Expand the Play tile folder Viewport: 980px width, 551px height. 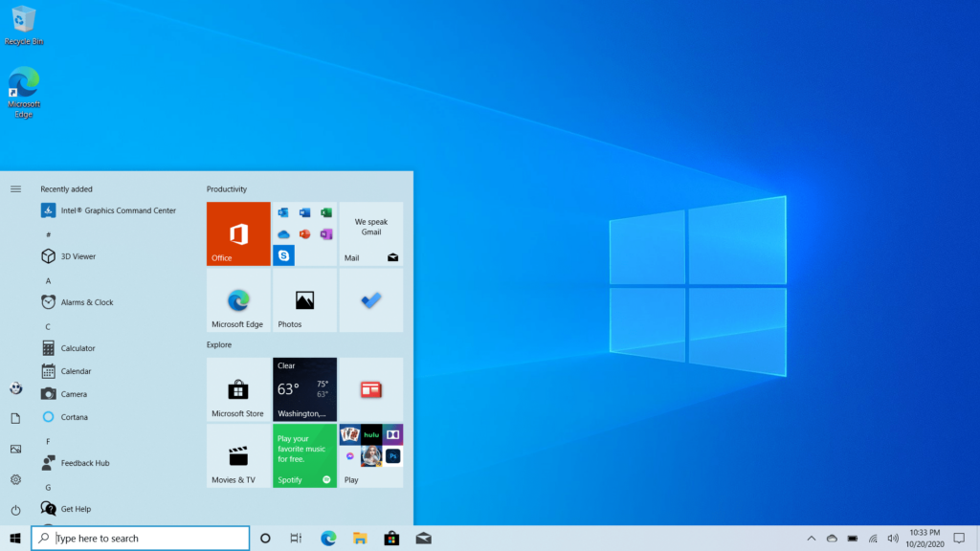coord(371,455)
